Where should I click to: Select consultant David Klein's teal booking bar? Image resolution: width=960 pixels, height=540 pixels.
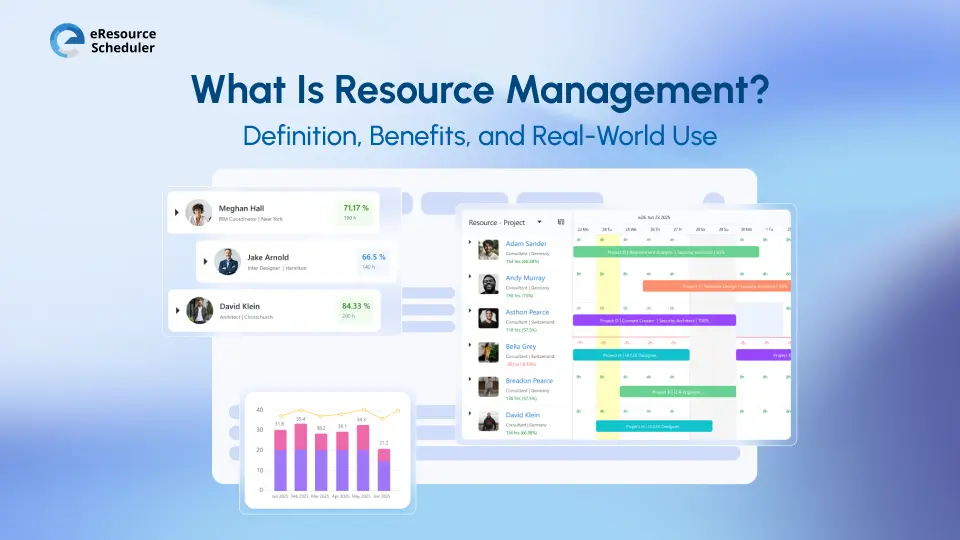tap(654, 426)
